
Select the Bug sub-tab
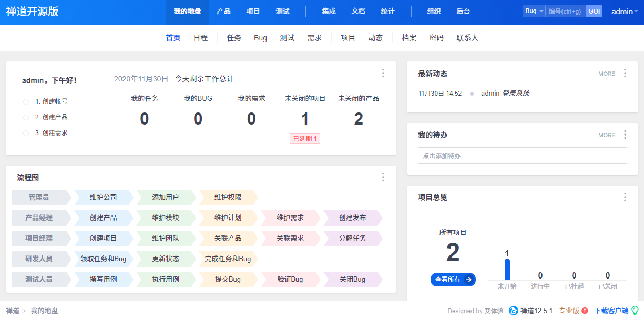point(260,38)
